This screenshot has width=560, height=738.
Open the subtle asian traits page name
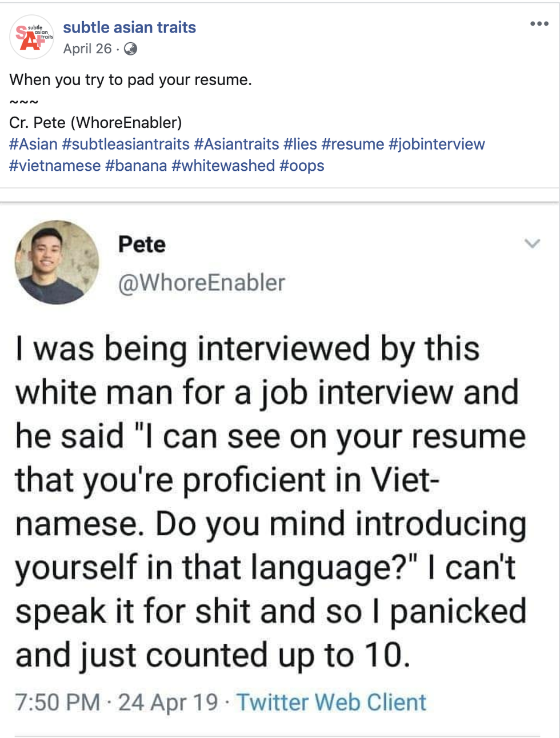click(129, 27)
